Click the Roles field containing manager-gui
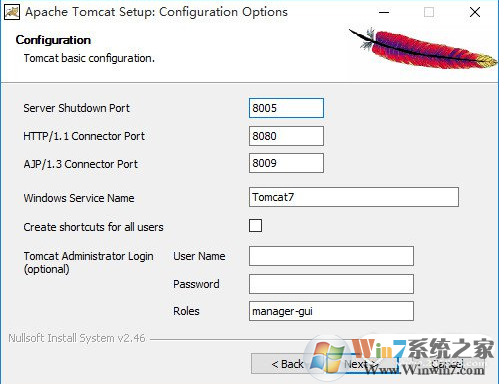The image size is (501, 384). pos(331,311)
